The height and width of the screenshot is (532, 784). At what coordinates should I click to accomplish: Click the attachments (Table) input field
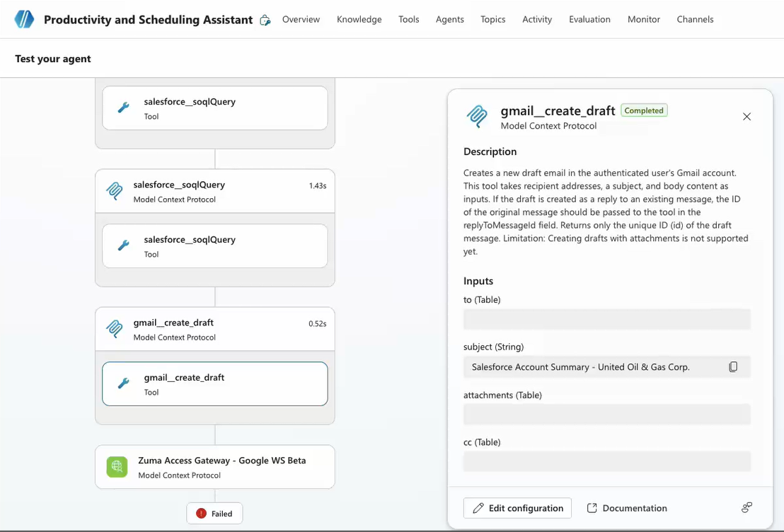607,415
